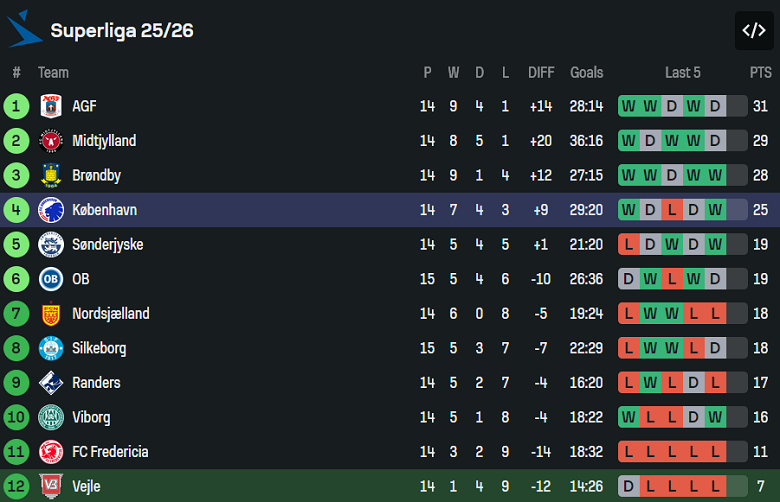Click the Superliga 25/26 title
Image resolution: width=780 pixels, height=502 pixels.
click(x=122, y=30)
